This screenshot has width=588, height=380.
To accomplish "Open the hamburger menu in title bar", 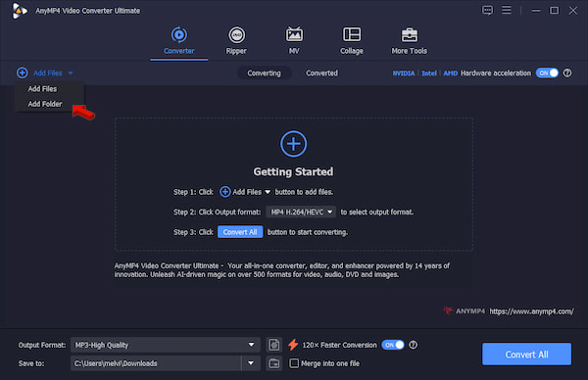I will click(507, 10).
